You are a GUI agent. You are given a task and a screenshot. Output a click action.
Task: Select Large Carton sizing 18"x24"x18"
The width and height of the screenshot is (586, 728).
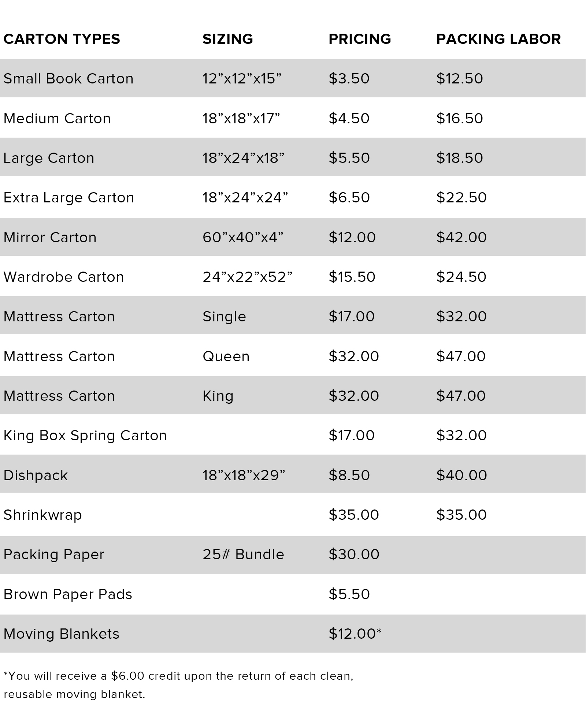point(244,158)
